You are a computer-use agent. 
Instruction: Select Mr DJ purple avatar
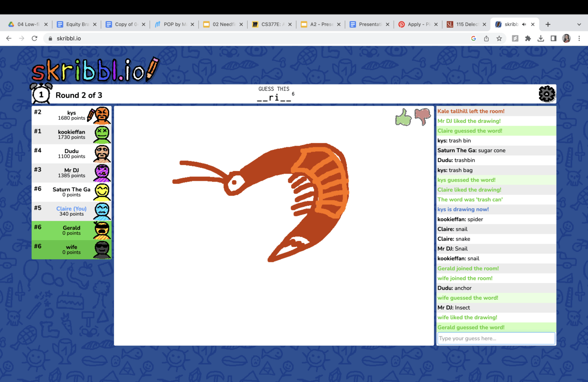coord(102,173)
